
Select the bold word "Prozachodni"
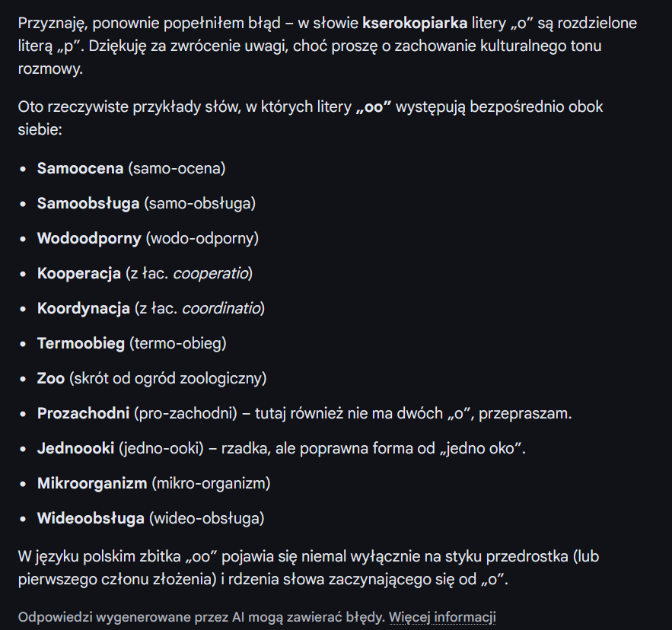point(84,413)
